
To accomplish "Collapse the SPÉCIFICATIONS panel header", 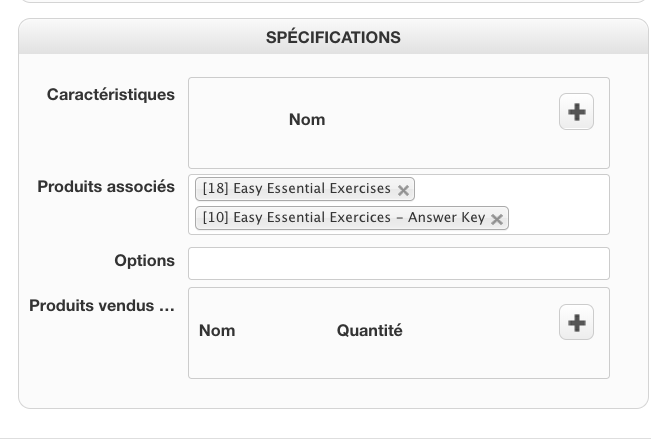I will click(x=333, y=37).
